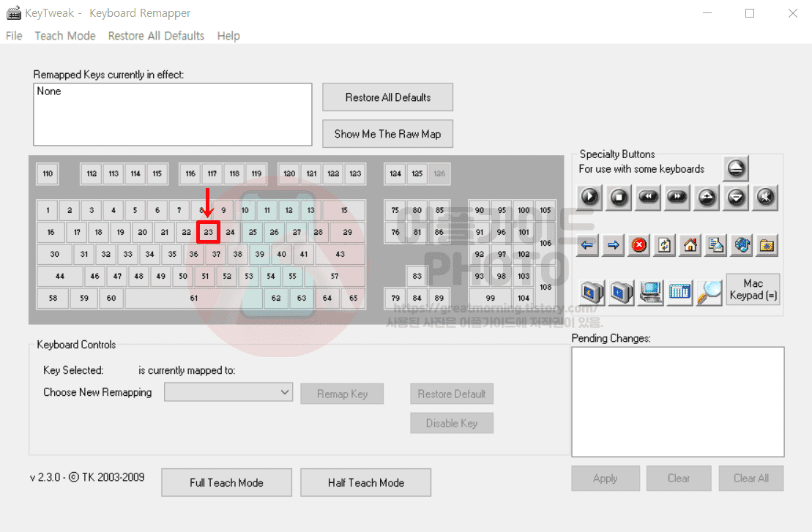Select the red X browser Stop button
Viewport: 812px width, 532px height.
click(639, 245)
